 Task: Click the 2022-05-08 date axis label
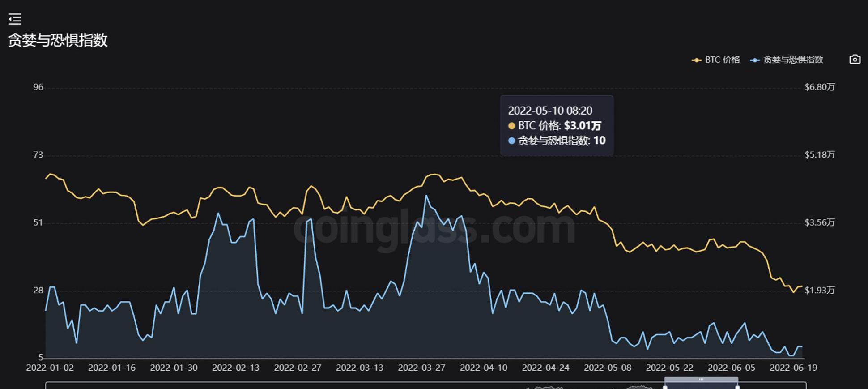tap(608, 368)
